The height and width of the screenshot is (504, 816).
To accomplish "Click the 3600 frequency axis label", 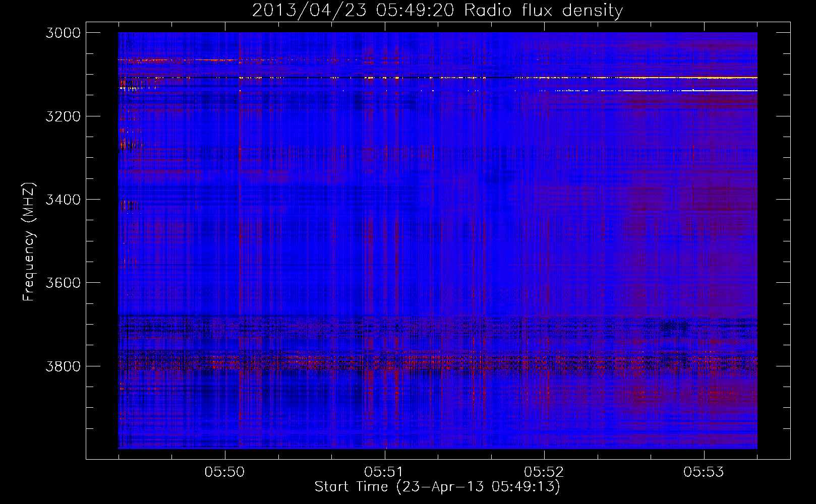I will pyautogui.click(x=63, y=283).
